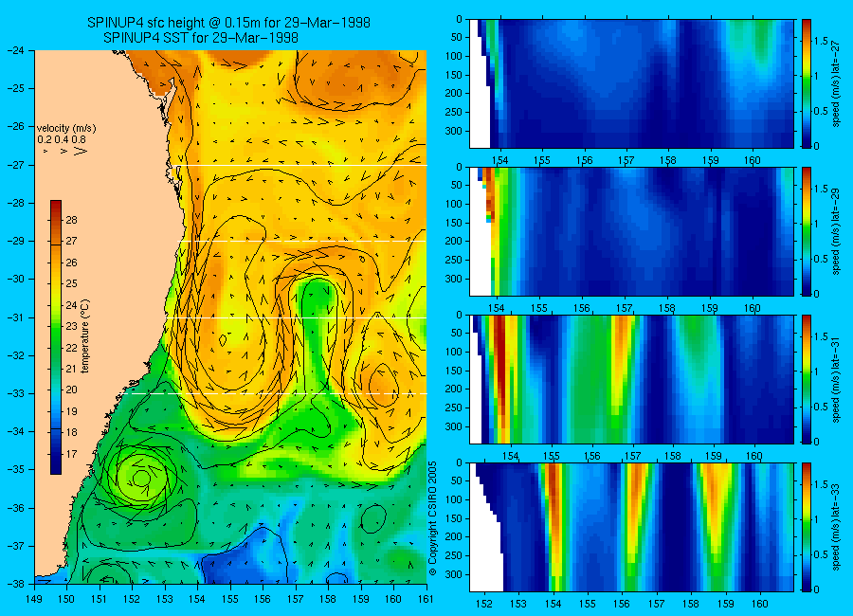
Task: Select the "temperature (°C)" color bar label
Action: pos(85,335)
